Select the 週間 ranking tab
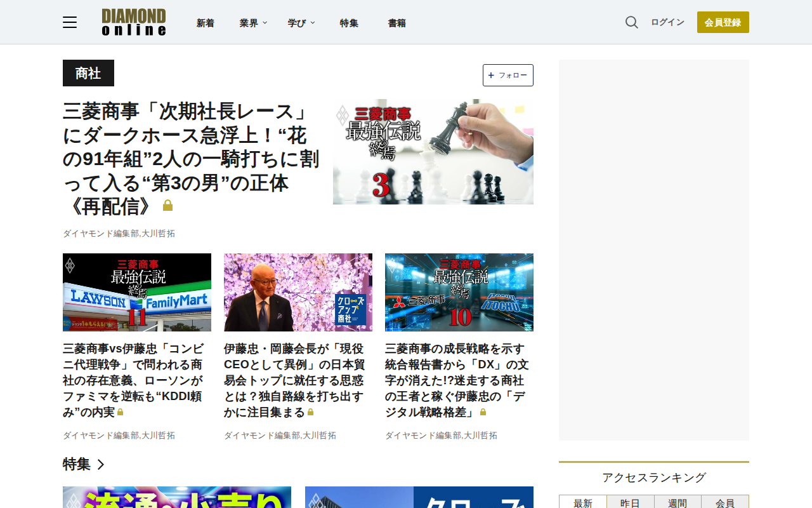The image size is (812, 508). click(678, 502)
